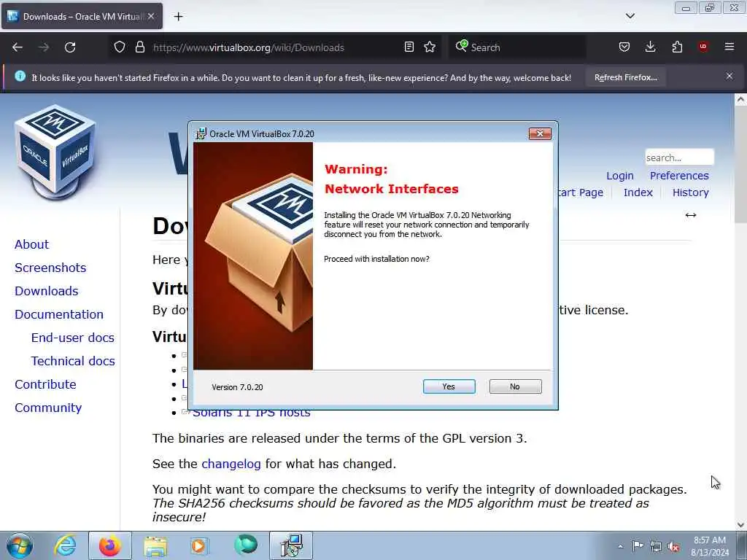Open a new tab with the plus button
This screenshot has height=560, width=747.
178,17
